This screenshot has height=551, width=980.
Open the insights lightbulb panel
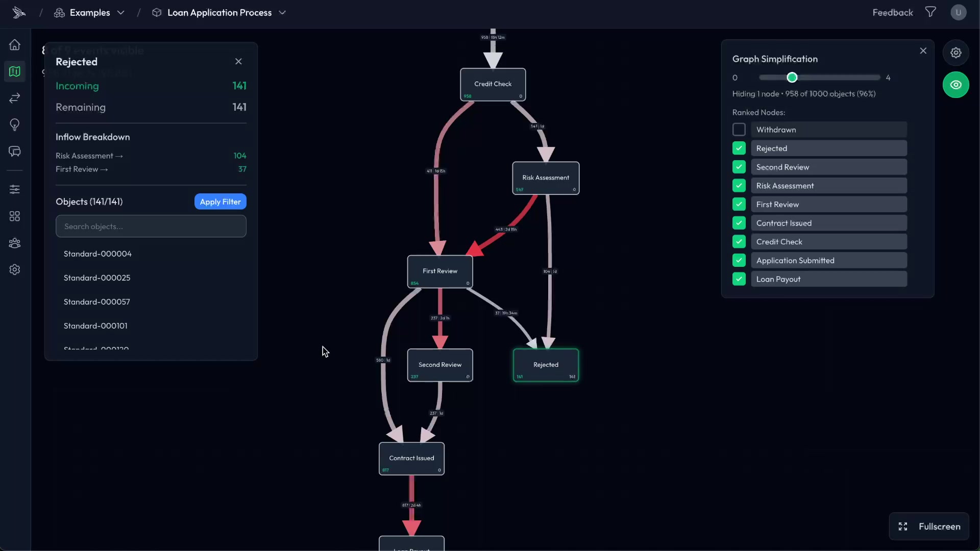[14, 125]
